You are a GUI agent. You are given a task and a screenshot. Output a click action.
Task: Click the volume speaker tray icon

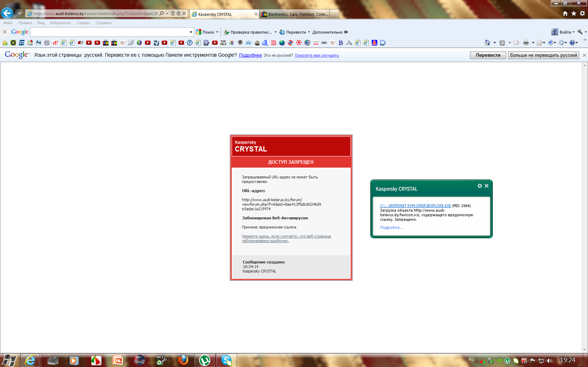[549, 360]
